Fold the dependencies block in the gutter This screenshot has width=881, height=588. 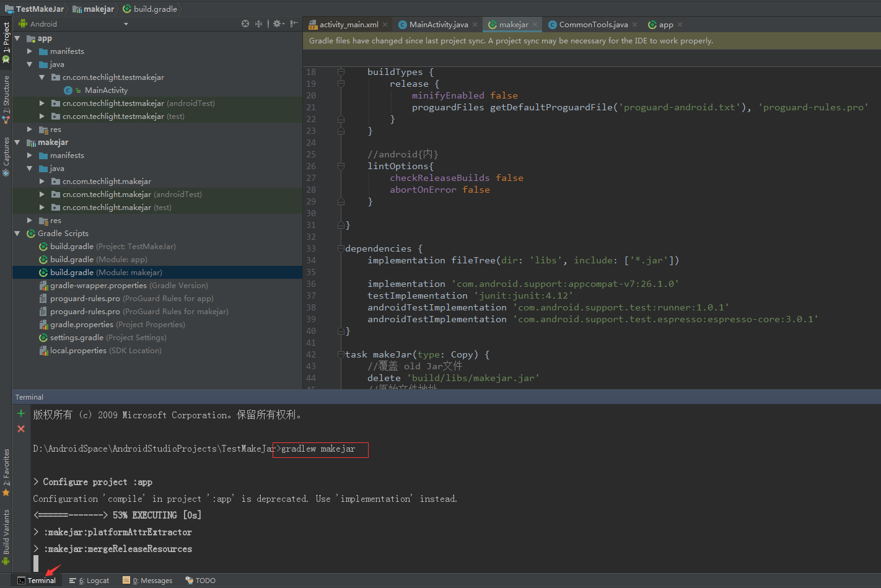[x=341, y=248]
